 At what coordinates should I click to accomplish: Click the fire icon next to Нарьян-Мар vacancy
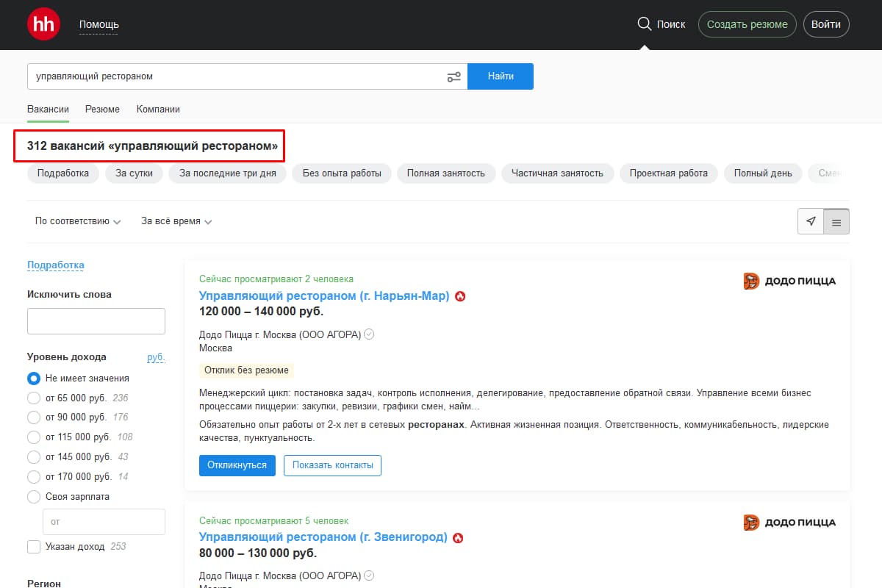click(462, 296)
